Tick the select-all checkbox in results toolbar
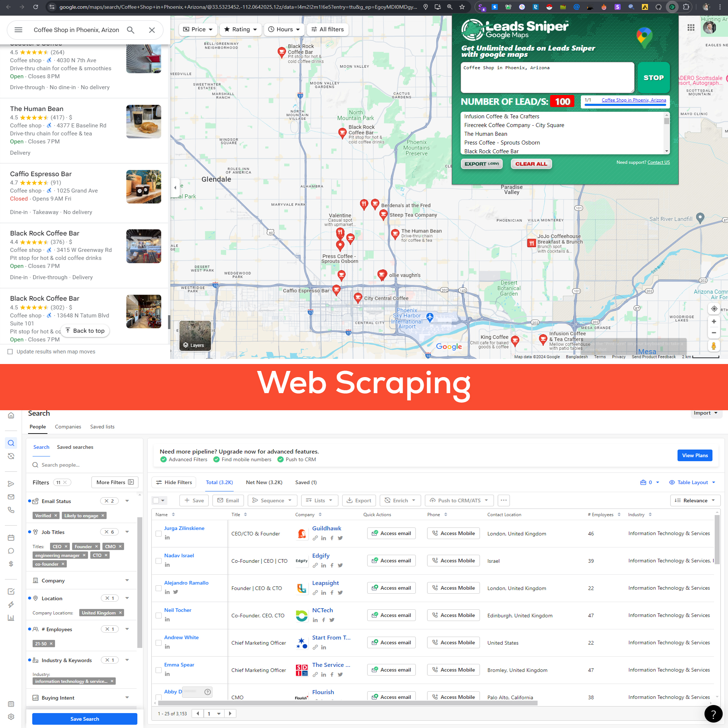 [156, 500]
